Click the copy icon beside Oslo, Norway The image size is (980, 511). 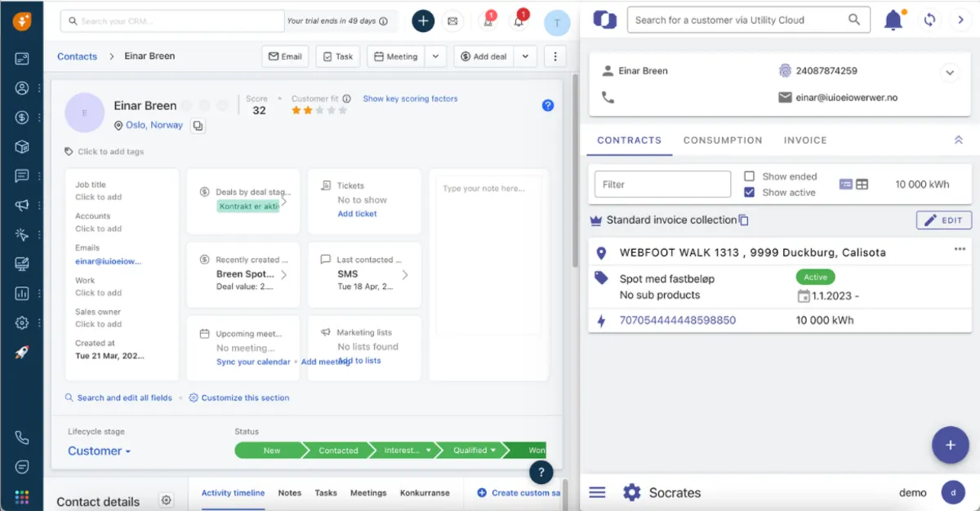pyautogui.click(x=198, y=126)
